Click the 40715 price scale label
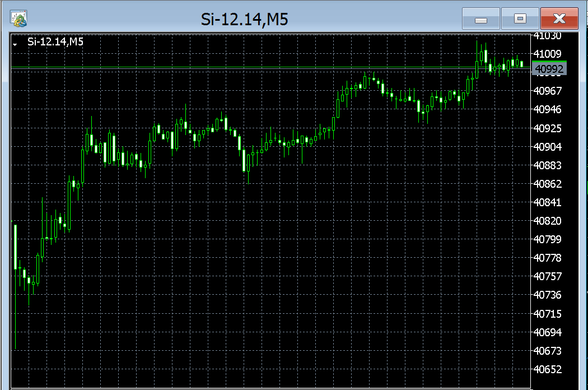This screenshot has width=588, height=390. point(548,313)
